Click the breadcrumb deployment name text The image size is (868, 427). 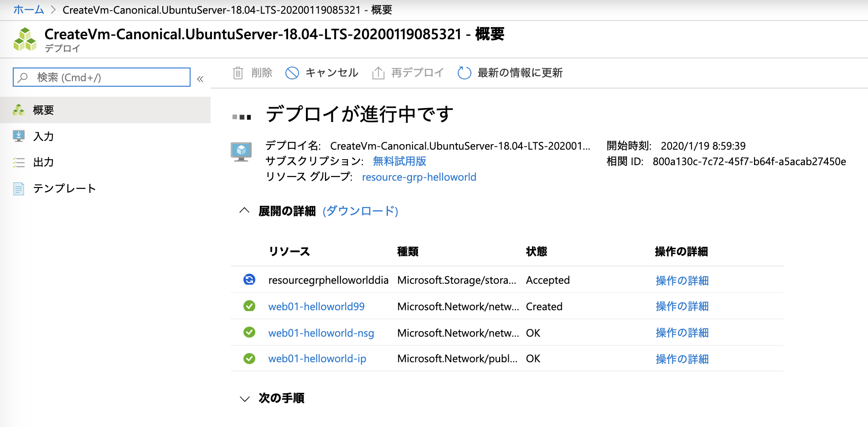227,10
